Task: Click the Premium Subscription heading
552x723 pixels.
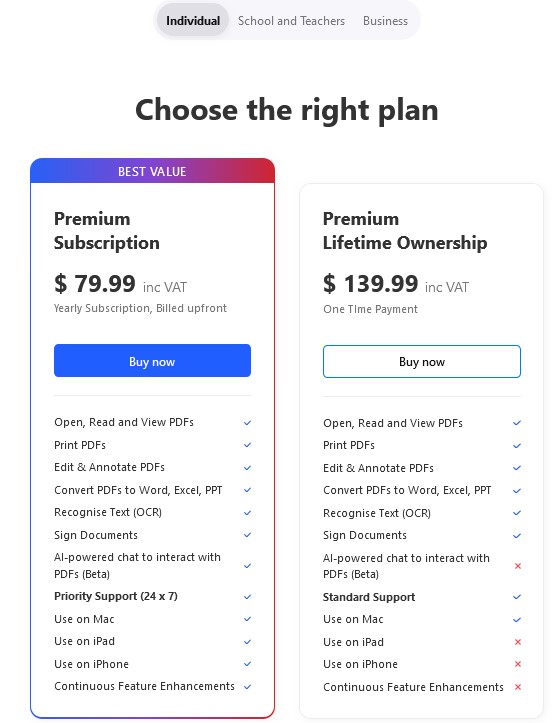Action: [107, 231]
